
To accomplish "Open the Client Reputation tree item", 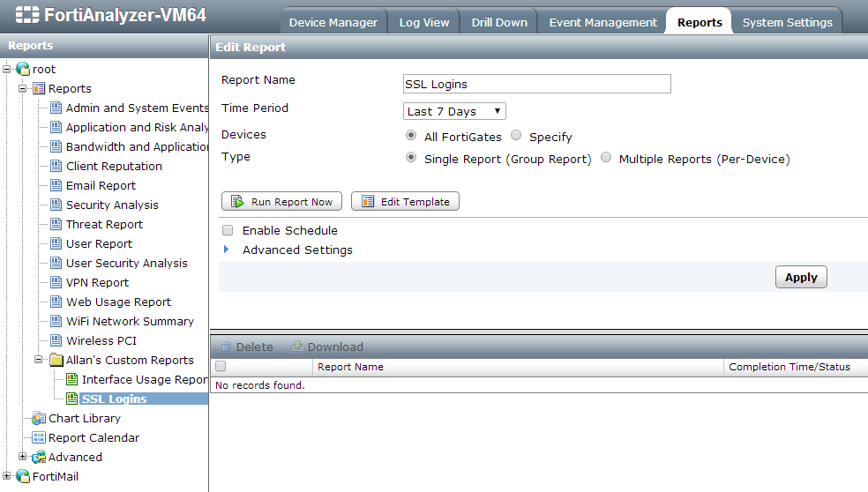I will pyautogui.click(x=114, y=166).
